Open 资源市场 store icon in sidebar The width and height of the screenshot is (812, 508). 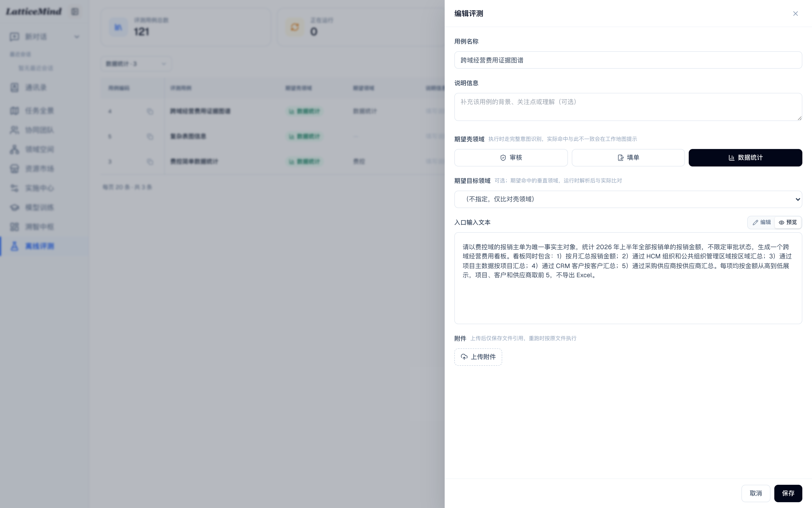pyautogui.click(x=14, y=169)
